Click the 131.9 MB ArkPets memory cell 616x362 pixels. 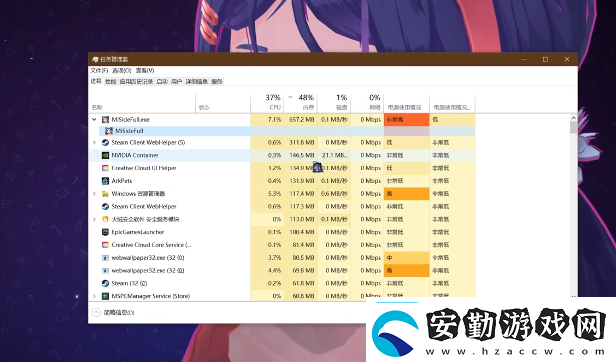(301, 181)
